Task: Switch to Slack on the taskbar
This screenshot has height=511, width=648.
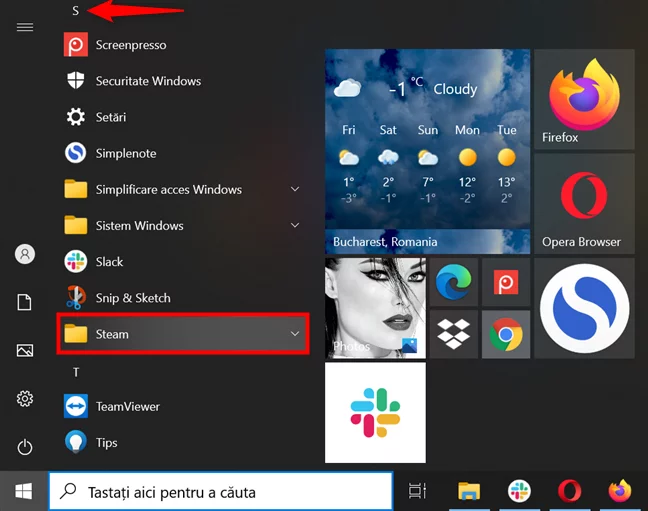Action: point(519,491)
